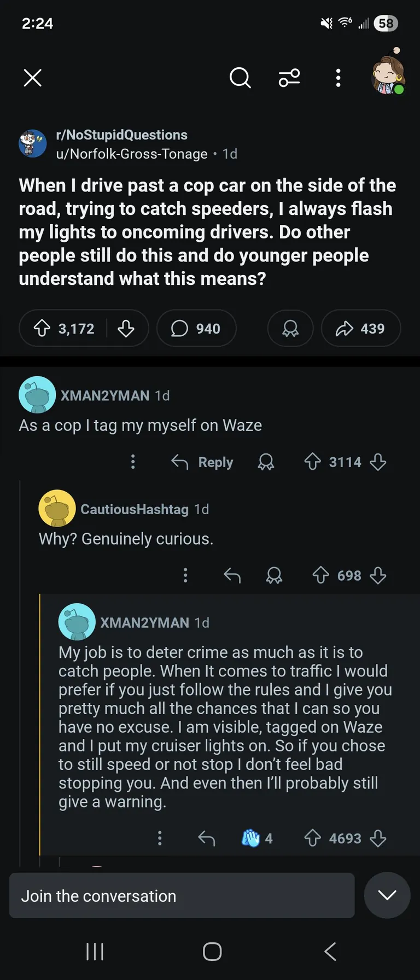Open the profile avatar menu

388,75
